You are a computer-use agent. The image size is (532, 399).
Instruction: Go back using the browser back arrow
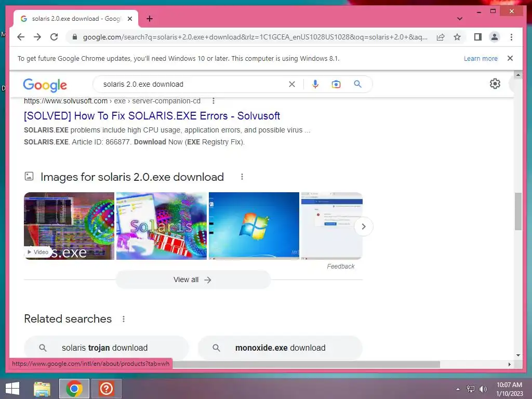click(x=21, y=37)
